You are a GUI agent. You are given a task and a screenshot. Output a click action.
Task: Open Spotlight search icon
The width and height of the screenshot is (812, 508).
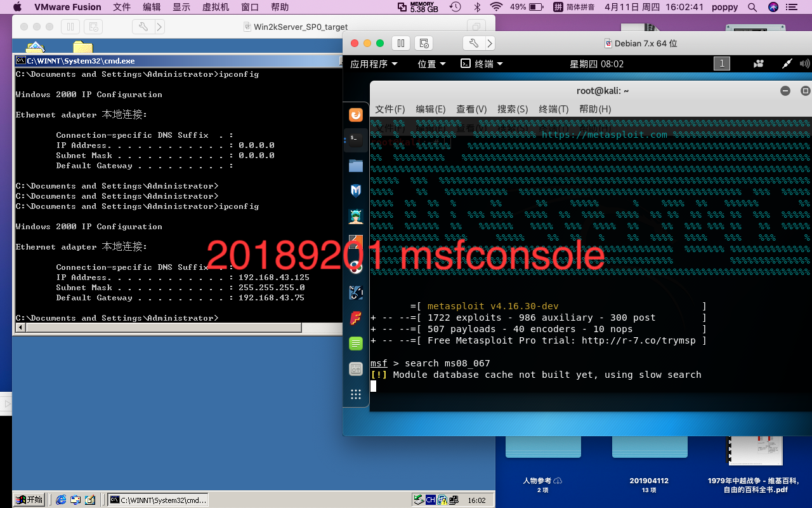(752, 7)
